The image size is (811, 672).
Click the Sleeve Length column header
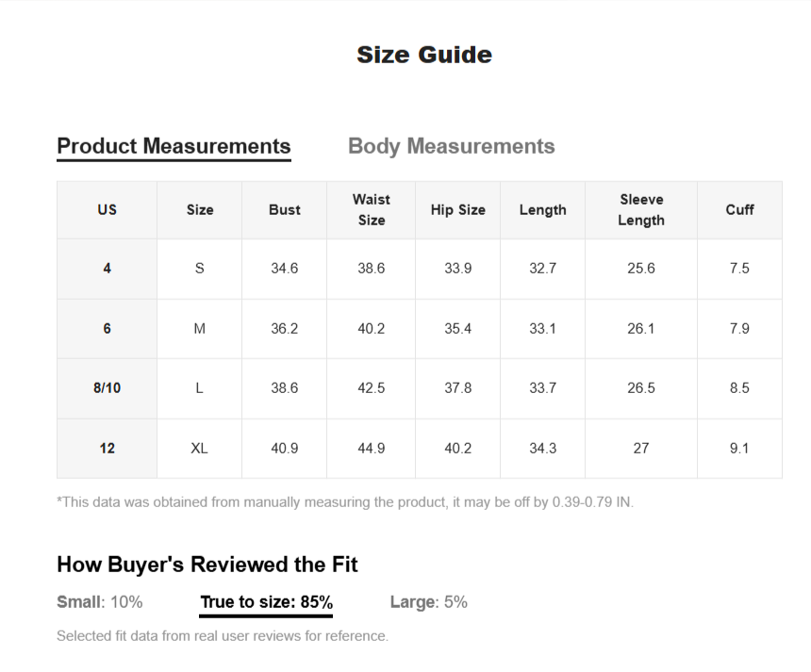click(641, 210)
